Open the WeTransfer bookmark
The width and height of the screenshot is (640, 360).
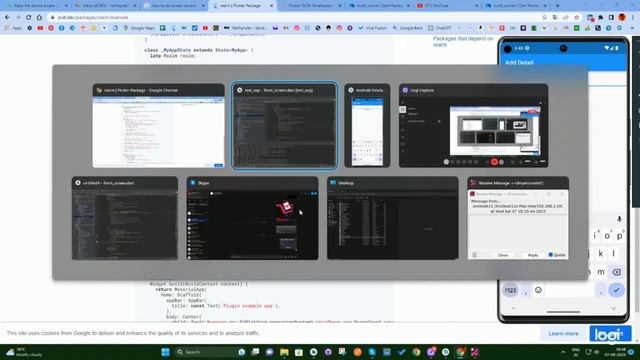point(245,28)
